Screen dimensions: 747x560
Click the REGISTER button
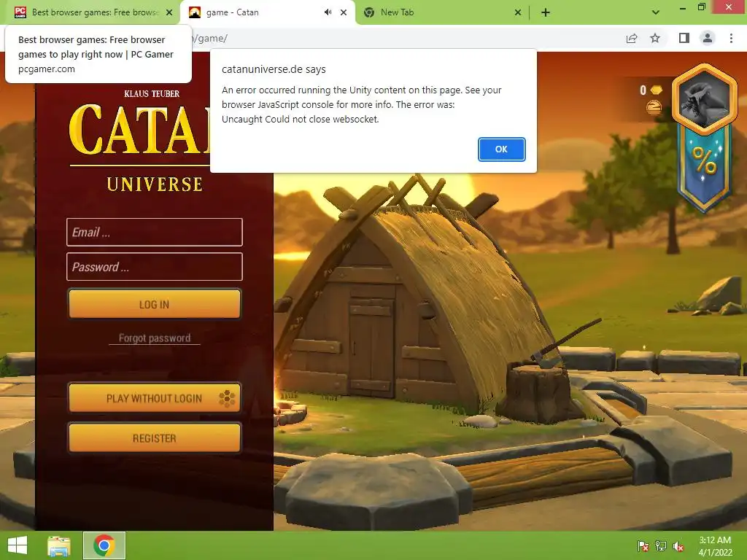[x=155, y=437]
